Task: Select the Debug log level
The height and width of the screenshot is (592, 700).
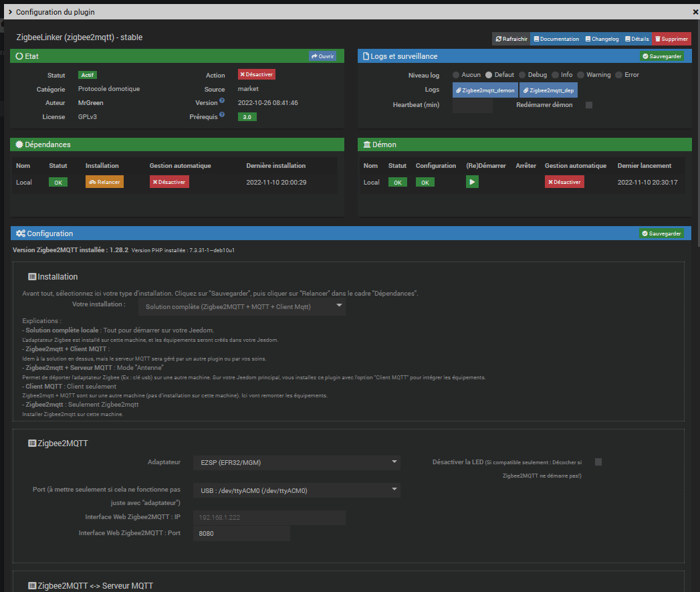Action: pyautogui.click(x=523, y=75)
